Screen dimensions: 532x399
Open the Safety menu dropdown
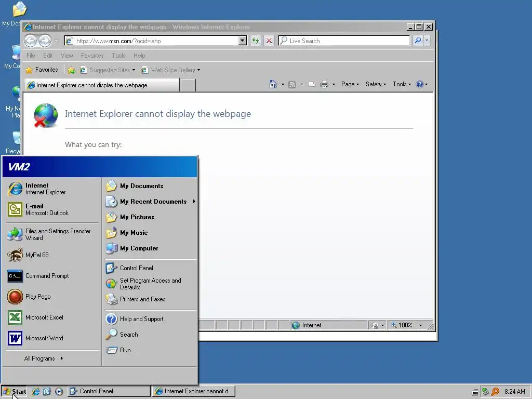tap(376, 84)
